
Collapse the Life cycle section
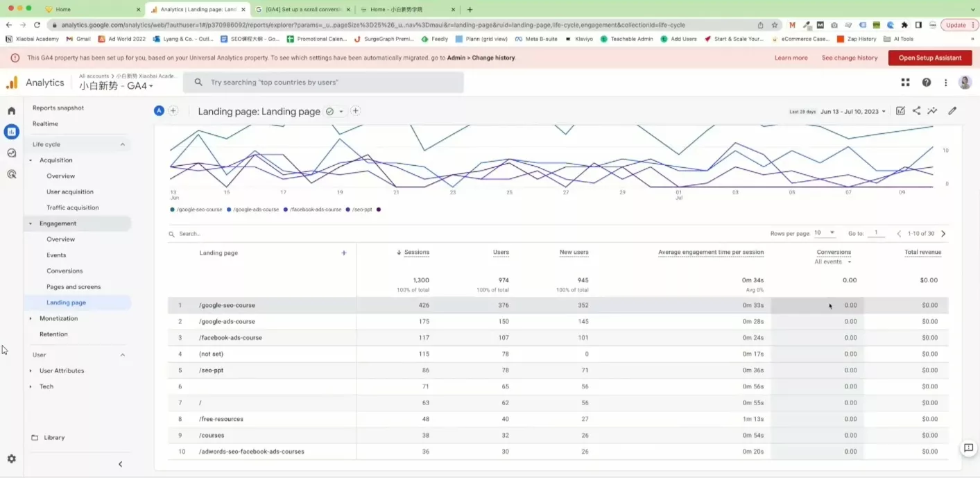click(123, 144)
